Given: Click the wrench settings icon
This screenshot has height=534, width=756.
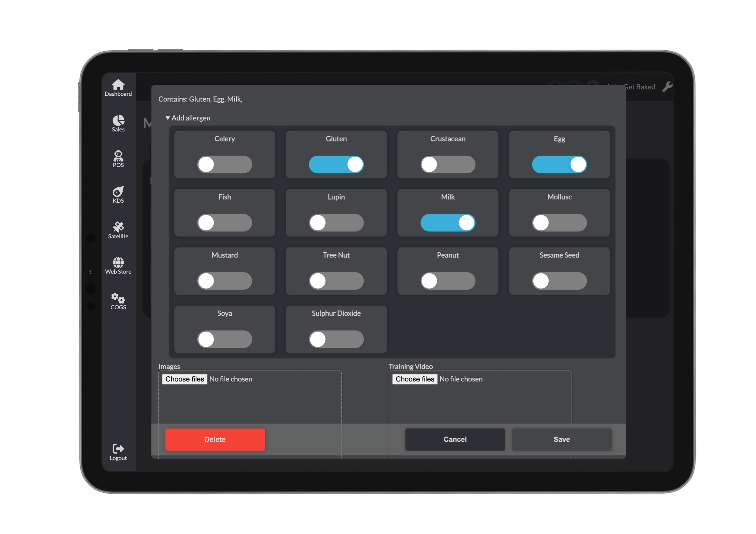Looking at the screenshot, I should 667,87.
